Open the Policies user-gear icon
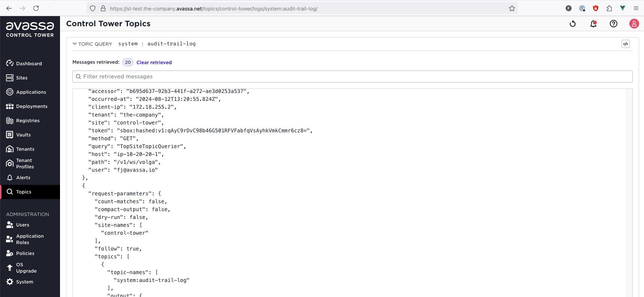This screenshot has width=644, height=297. 10,253
